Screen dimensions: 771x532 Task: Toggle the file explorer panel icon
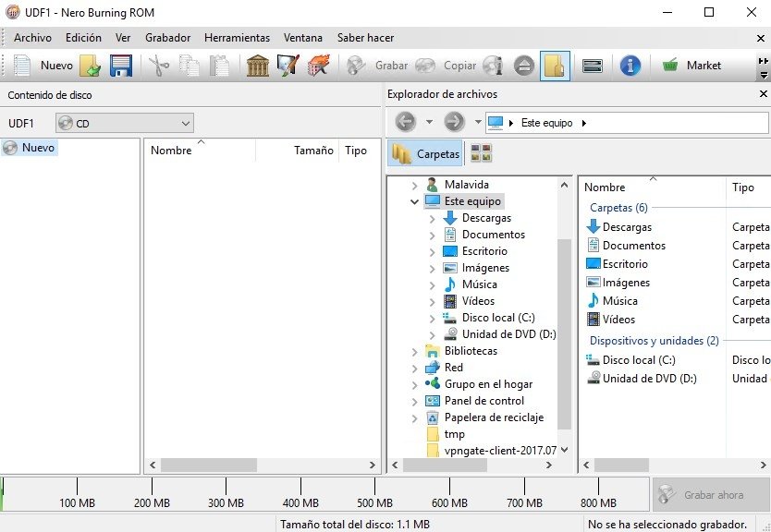pyautogui.click(x=555, y=66)
